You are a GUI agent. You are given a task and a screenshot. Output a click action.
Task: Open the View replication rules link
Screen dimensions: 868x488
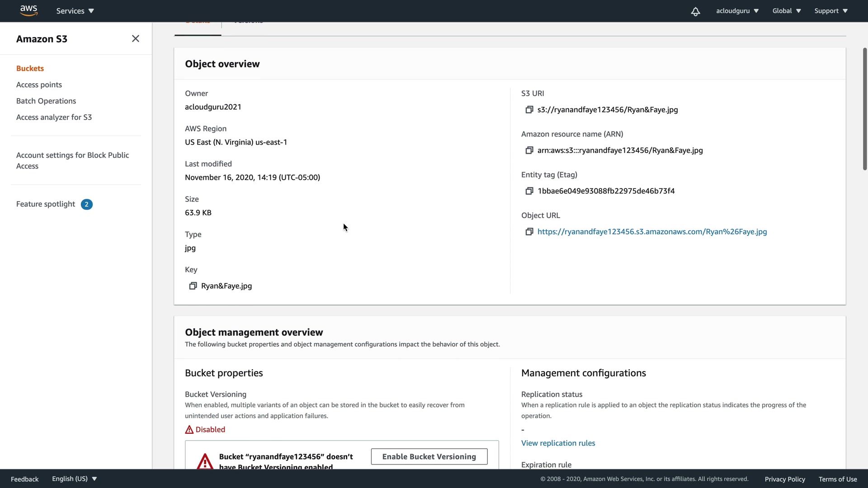(558, 443)
